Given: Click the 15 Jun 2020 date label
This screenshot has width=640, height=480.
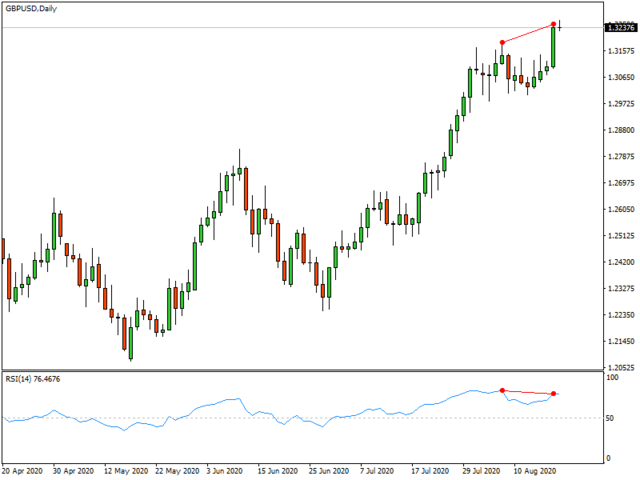Looking at the screenshot, I should coord(278,471).
